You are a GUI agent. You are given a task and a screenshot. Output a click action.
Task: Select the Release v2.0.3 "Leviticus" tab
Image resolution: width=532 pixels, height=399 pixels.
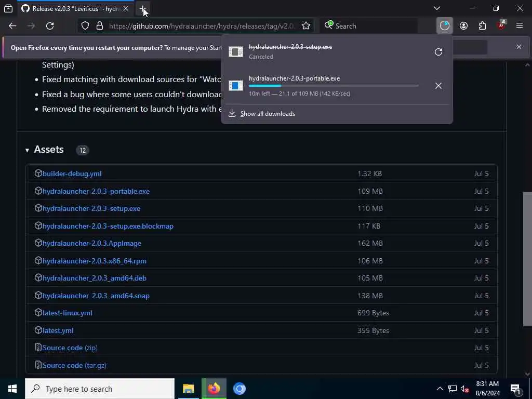[x=75, y=8]
